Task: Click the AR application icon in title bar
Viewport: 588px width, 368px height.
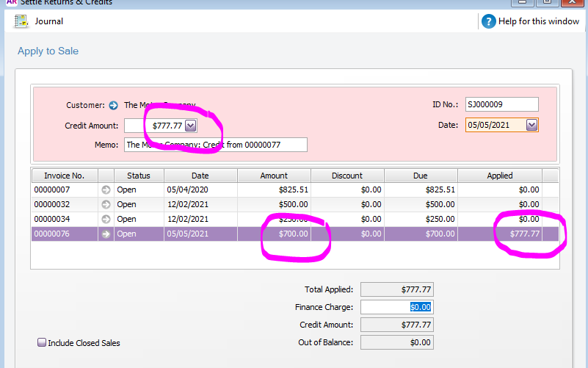Action: click(x=7, y=3)
